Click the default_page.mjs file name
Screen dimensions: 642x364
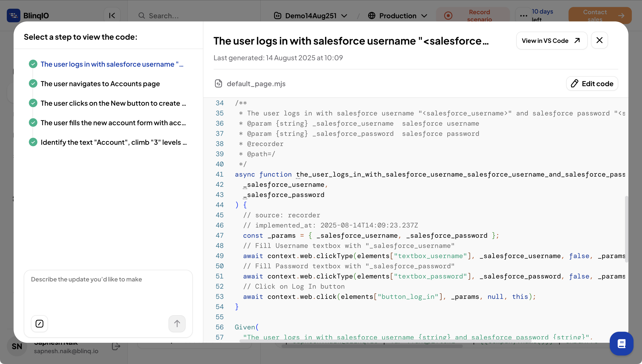pyautogui.click(x=256, y=84)
